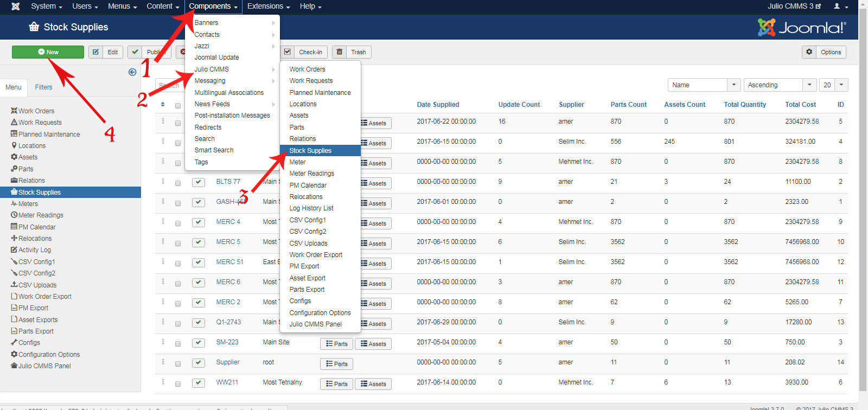
Task: Open the Help menu
Action: pyautogui.click(x=311, y=7)
